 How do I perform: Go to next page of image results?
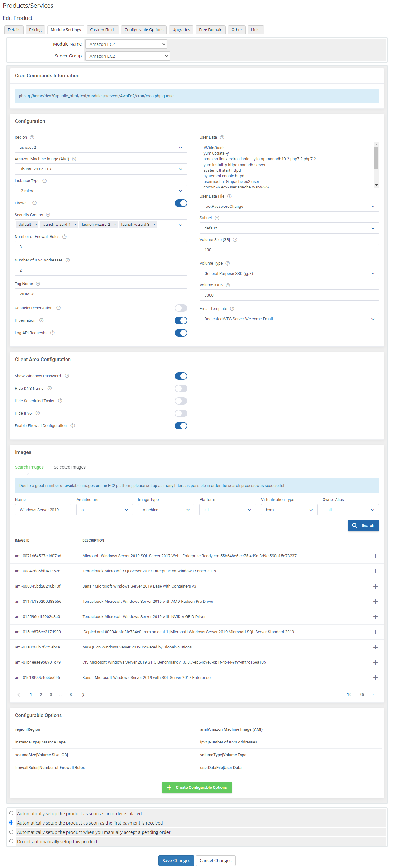(x=83, y=695)
